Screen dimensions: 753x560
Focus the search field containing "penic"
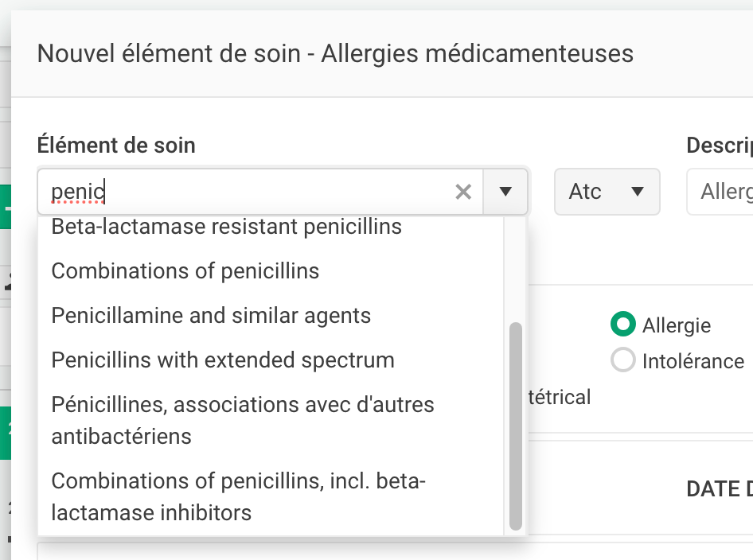[247, 192]
